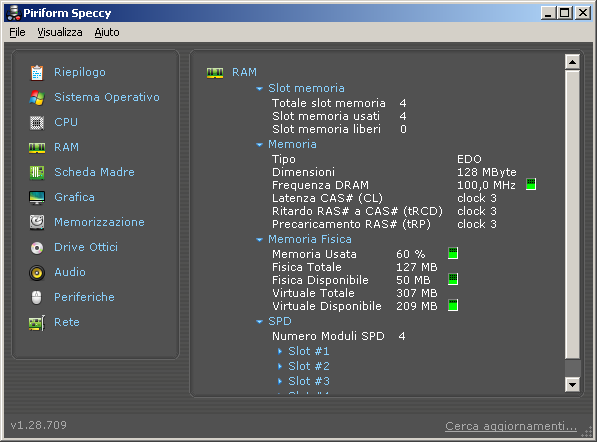
Task: Click the 'Totale slot memoria' row
Action: [339, 103]
